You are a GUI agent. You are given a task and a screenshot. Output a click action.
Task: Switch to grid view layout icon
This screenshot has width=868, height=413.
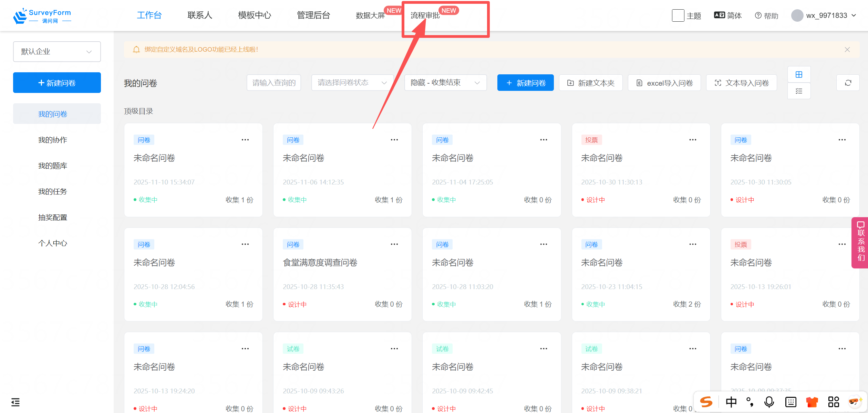[799, 75]
